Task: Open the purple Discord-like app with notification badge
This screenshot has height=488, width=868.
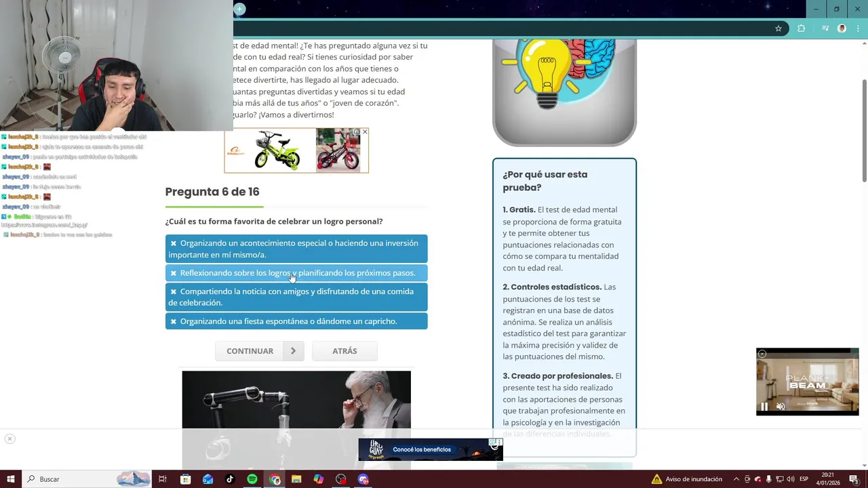Action: [363, 479]
